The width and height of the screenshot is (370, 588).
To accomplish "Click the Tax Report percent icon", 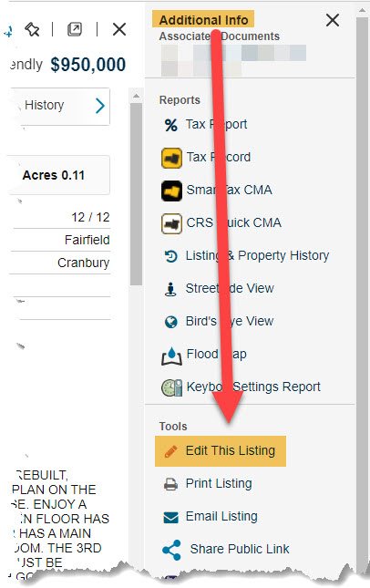I will [x=171, y=125].
